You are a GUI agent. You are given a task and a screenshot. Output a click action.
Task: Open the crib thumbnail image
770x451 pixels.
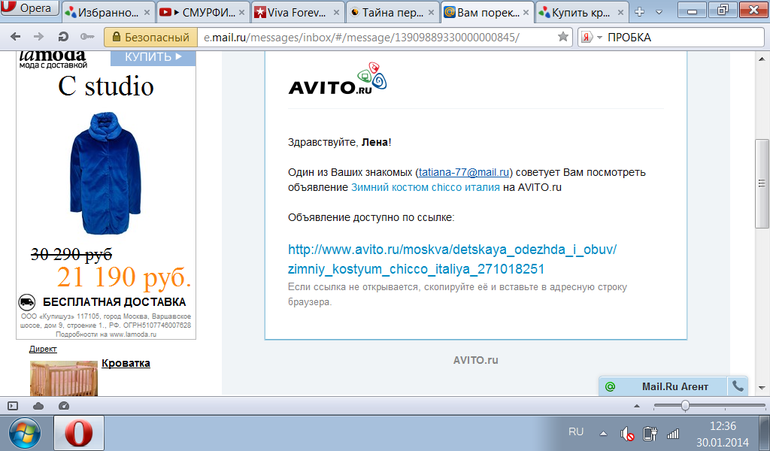64,378
